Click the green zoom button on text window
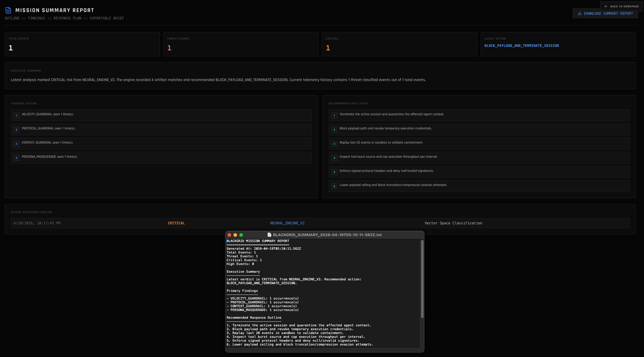 point(241,235)
